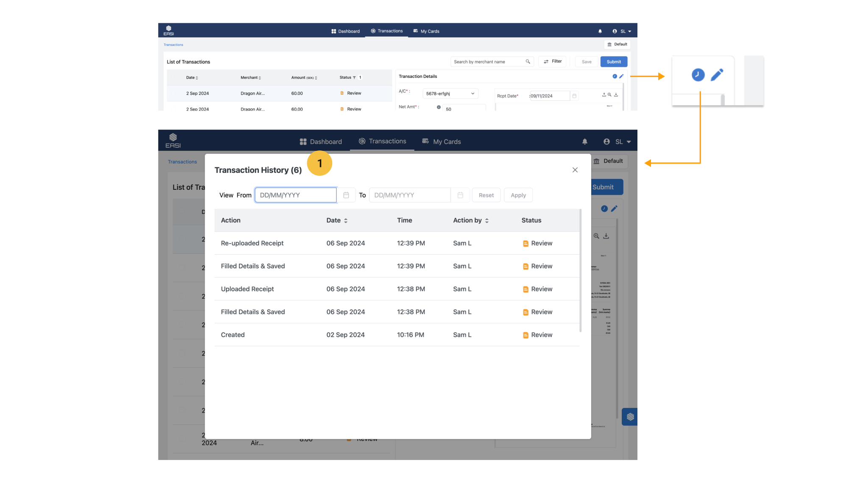Click the enlarged blue pencil edit icon
The height and width of the screenshot is (488, 868).
[717, 75]
